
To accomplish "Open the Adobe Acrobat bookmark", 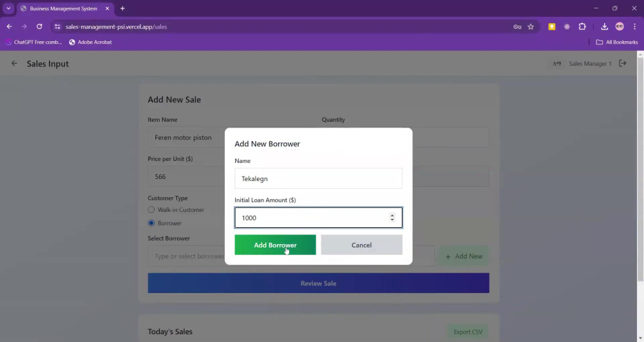I will 90,42.
